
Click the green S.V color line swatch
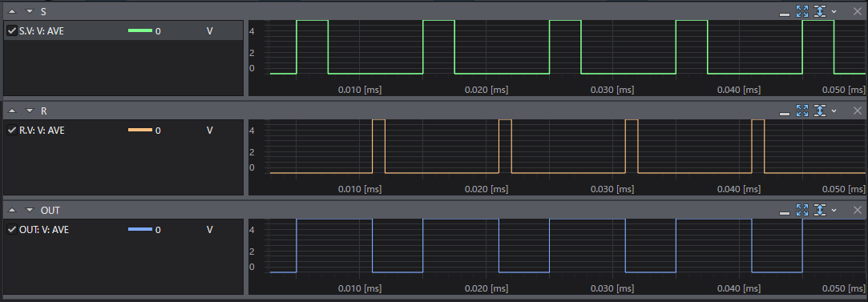pyautogui.click(x=140, y=31)
